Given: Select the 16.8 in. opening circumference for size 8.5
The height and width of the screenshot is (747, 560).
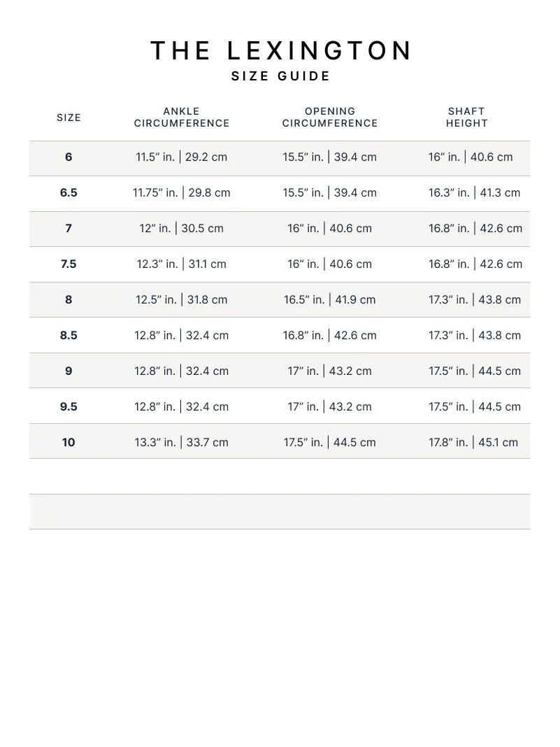Looking at the screenshot, I should tap(330, 335).
